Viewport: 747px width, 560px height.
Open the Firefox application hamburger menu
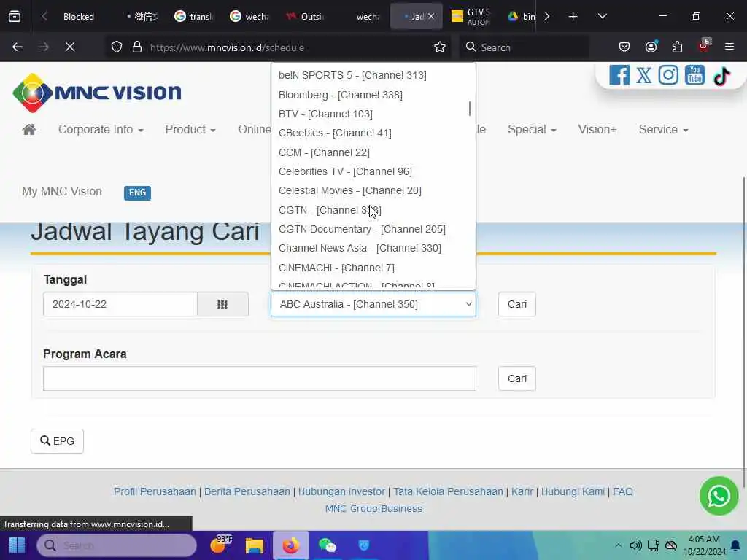pos(729,47)
